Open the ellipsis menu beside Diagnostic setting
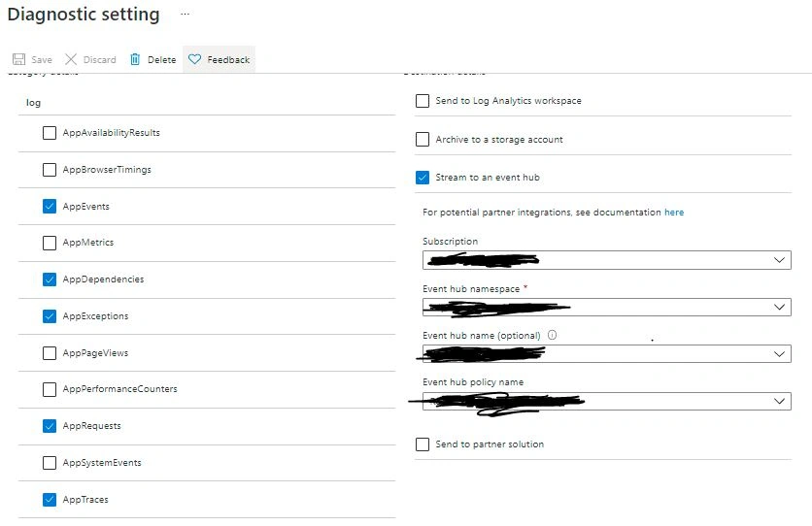This screenshot has height=526, width=812. coord(185,14)
